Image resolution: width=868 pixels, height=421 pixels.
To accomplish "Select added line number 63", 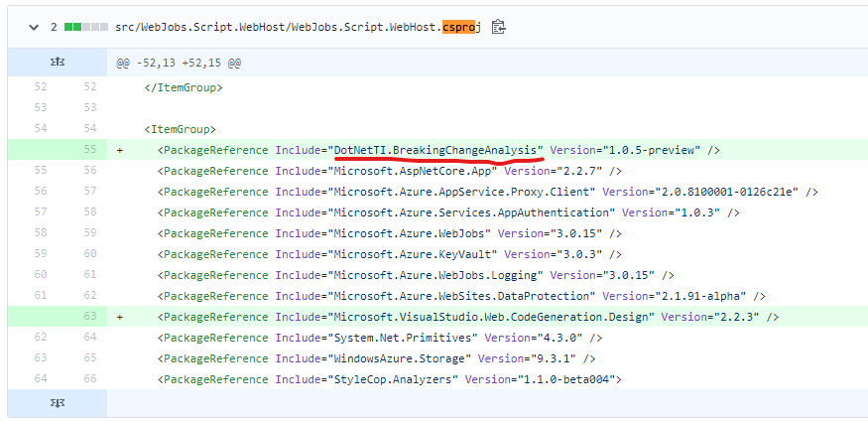I will coord(89,317).
